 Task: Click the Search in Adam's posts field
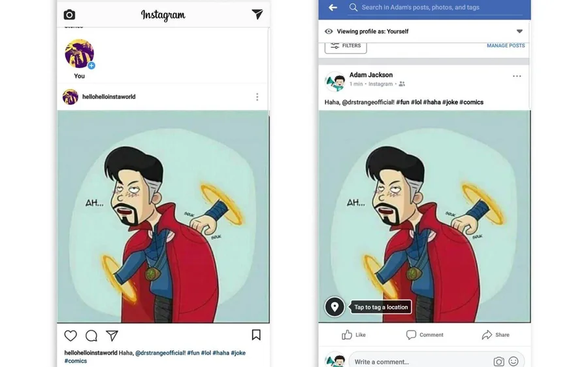[x=431, y=7]
